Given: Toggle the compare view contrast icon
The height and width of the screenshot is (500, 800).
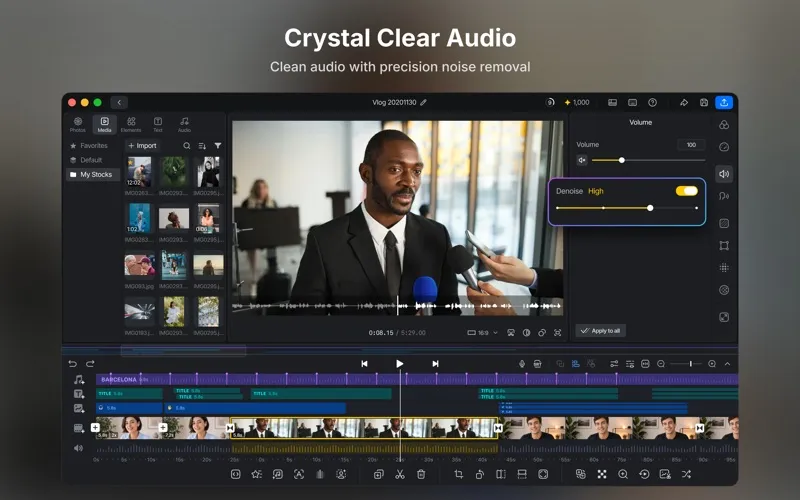Looking at the screenshot, I should point(527,333).
